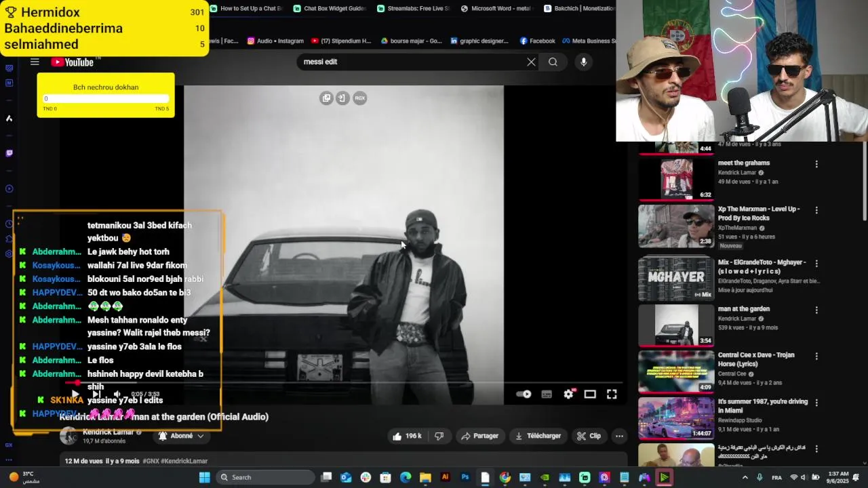Click the RGX overlay button on video
The image size is (868, 488).
359,98
